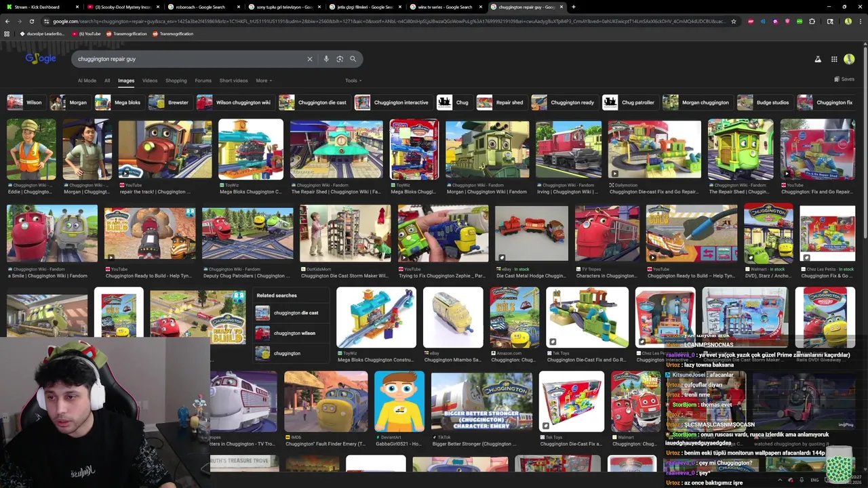Open Irving Chuggington Wiki image
This screenshot has height=488, width=868.
[568, 149]
